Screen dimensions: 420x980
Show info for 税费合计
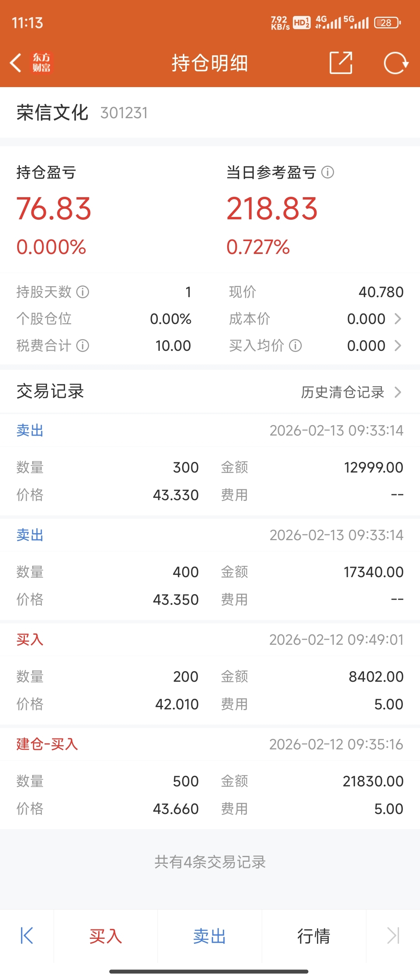pyautogui.click(x=83, y=345)
